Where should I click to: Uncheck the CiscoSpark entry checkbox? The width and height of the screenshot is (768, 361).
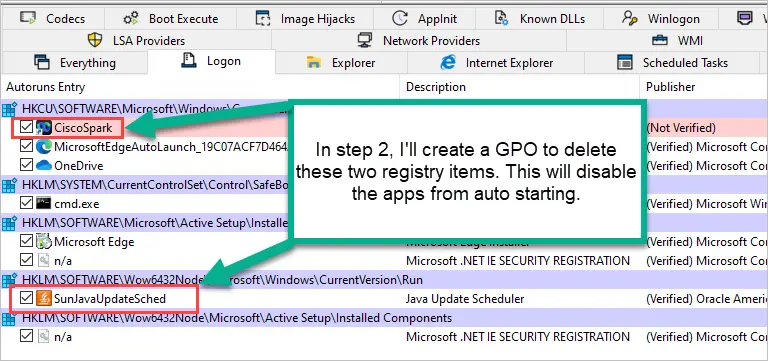point(26,128)
